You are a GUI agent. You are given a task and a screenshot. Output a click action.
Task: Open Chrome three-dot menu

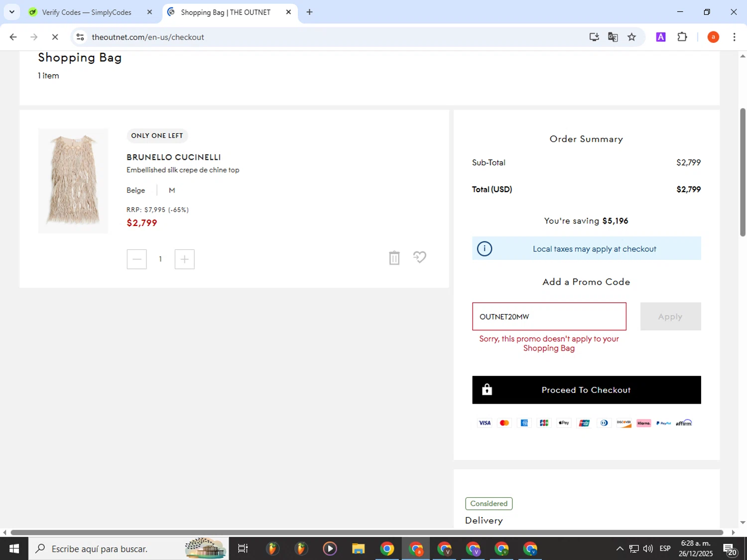point(734,37)
